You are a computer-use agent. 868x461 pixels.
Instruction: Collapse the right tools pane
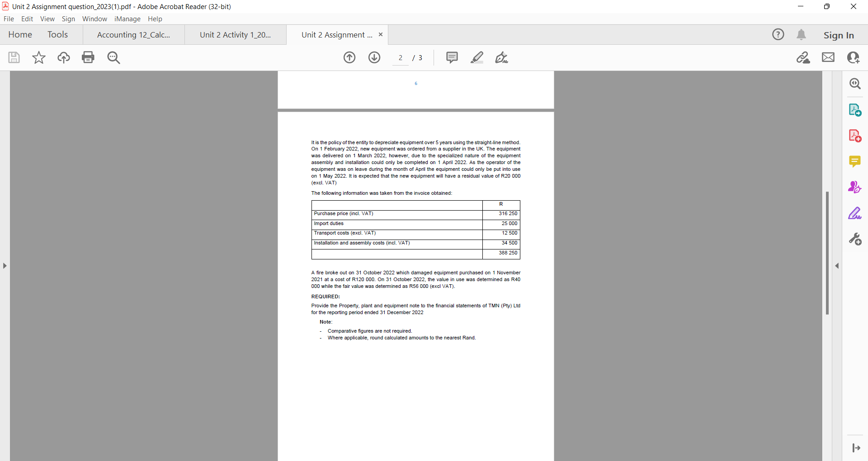pyautogui.click(x=838, y=266)
